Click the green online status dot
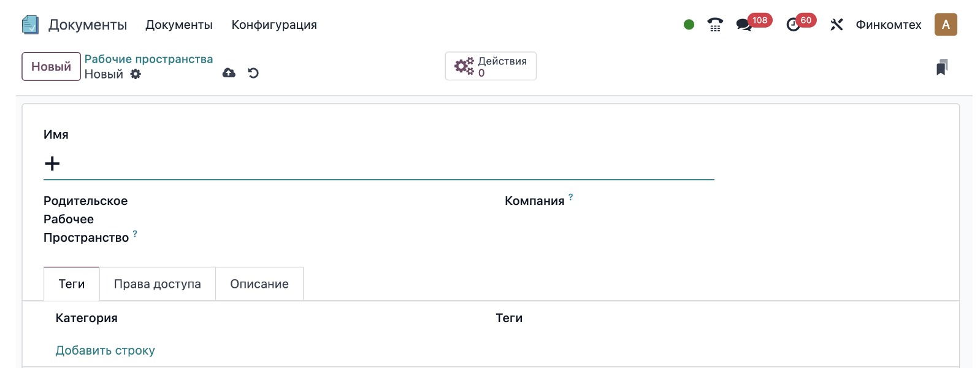 coord(689,25)
